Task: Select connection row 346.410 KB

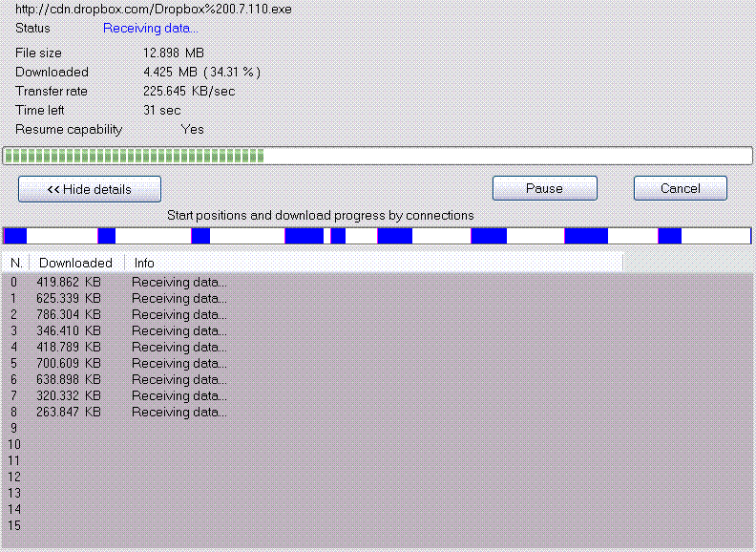Action: point(377,331)
